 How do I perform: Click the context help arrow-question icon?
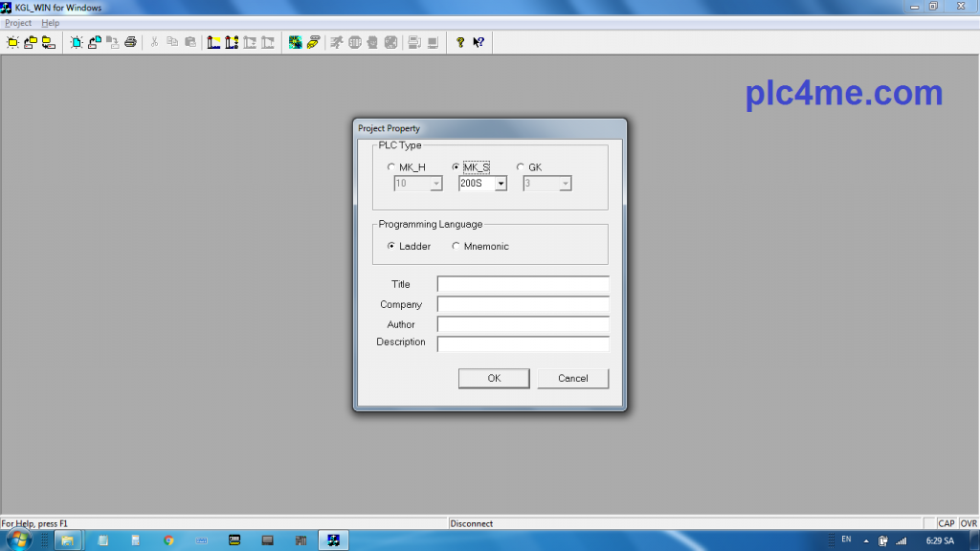[x=478, y=42]
